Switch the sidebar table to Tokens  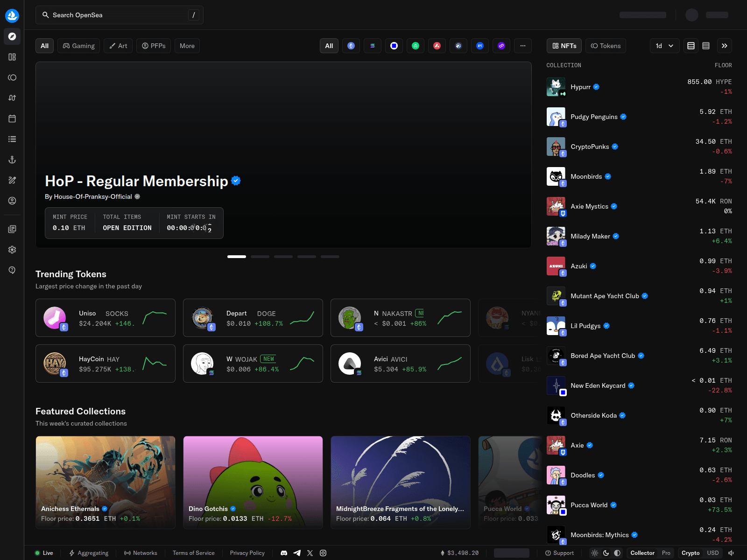coord(606,46)
